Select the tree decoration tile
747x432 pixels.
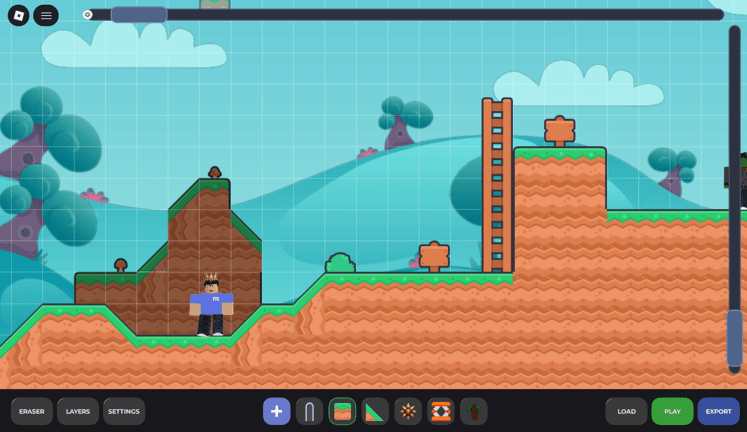(x=474, y=411)
